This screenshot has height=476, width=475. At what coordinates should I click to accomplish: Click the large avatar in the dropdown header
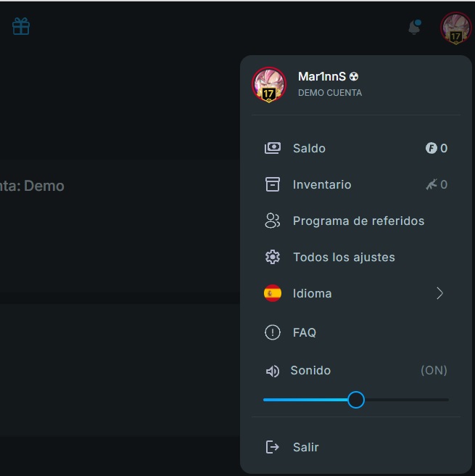point(269,85)
